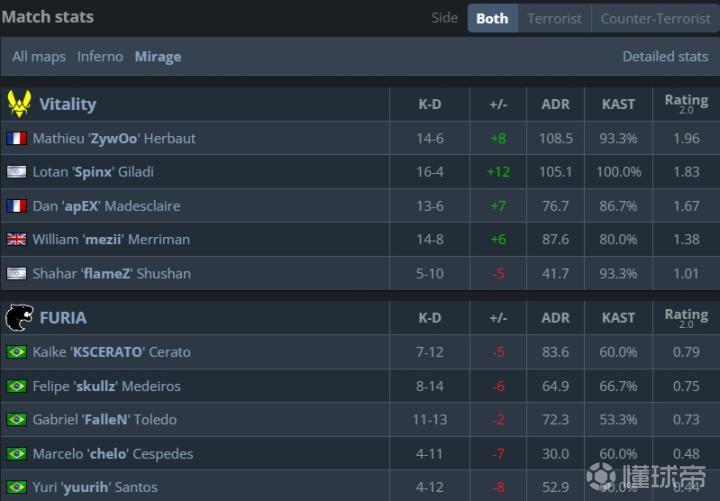Switch to the Inferno map tab
The width and height of the screenshot is (720, 501).
(x=100, y=56)
